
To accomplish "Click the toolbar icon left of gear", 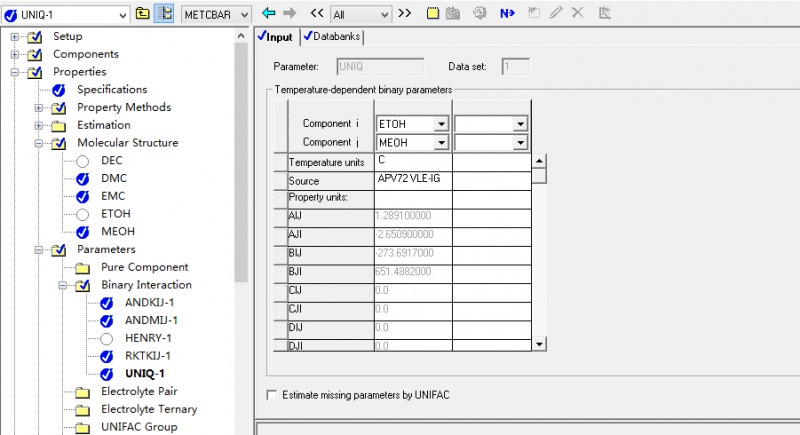I will point(453,13).
